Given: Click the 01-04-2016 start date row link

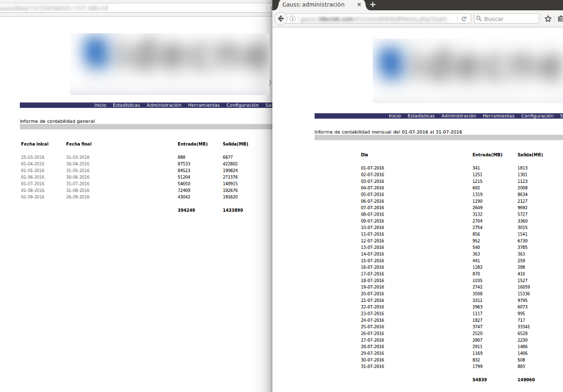Looking at the screenshot, I should [x=33, y=164].
